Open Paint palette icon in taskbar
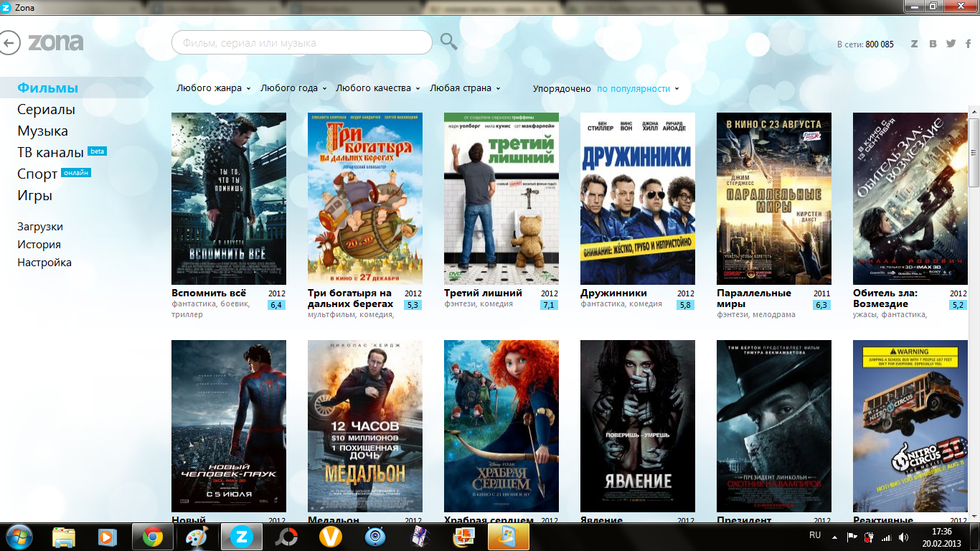The width and height of the screenshot is (980, 551). pyautogui.click(x=196, y=537)
